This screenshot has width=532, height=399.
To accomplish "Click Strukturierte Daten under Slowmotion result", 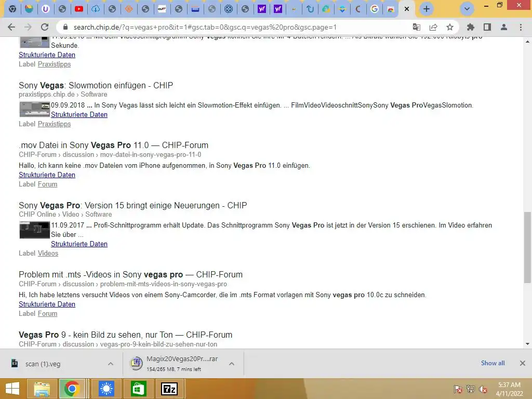I will point(79,115).
